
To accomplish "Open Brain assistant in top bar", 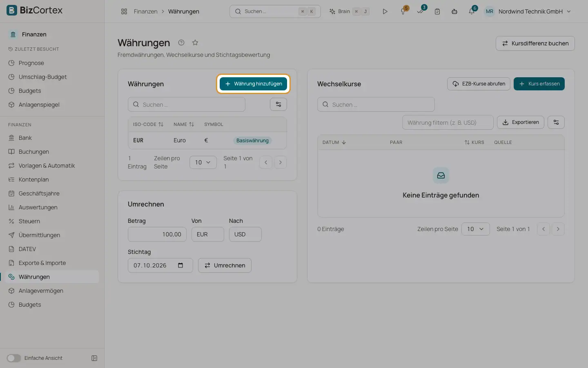I will (x=349, y=11).
